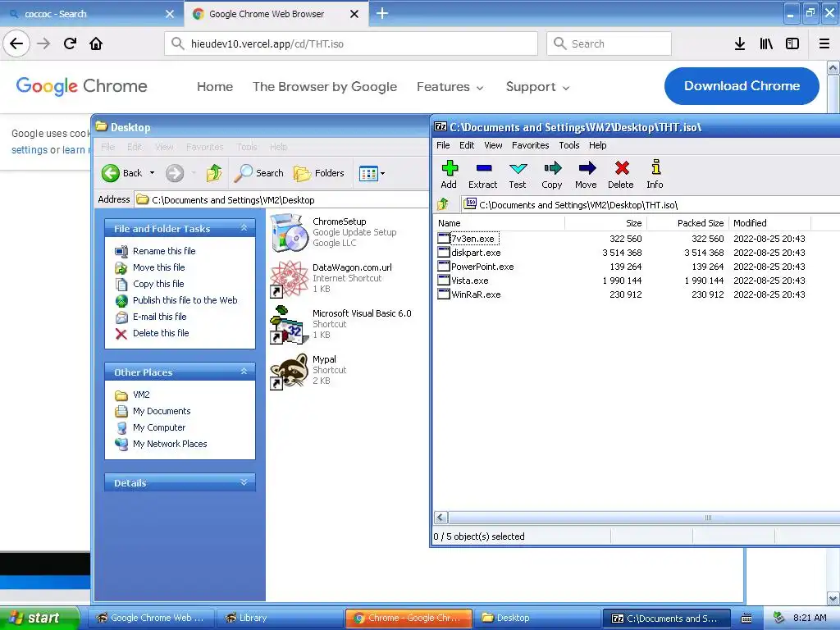Screen dimensions: 840x630
Task: Click the 7-Zip Move button
Action: pyautogui.click(x=586, y=175)
